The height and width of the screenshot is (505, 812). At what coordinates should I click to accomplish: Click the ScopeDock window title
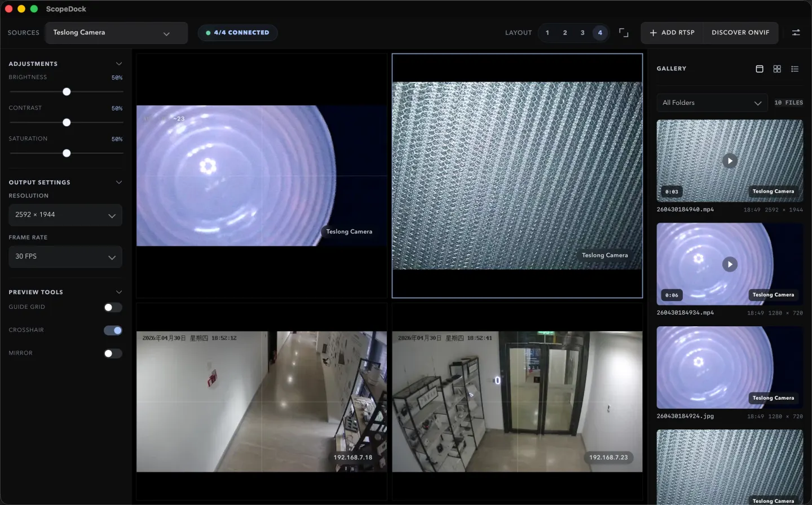(x=66, y=9)
